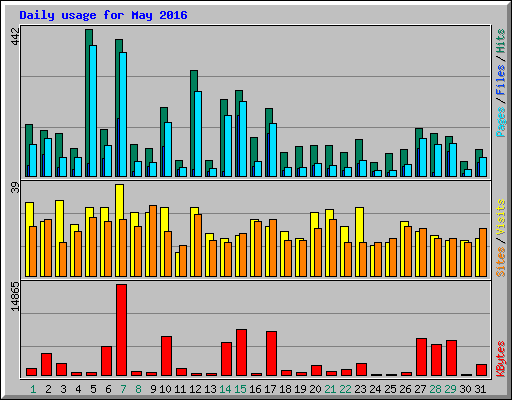Viewport: 512px width, 400px height.
Task: Select day label 27 on the x-axis
Action: [x=420, y=389]
